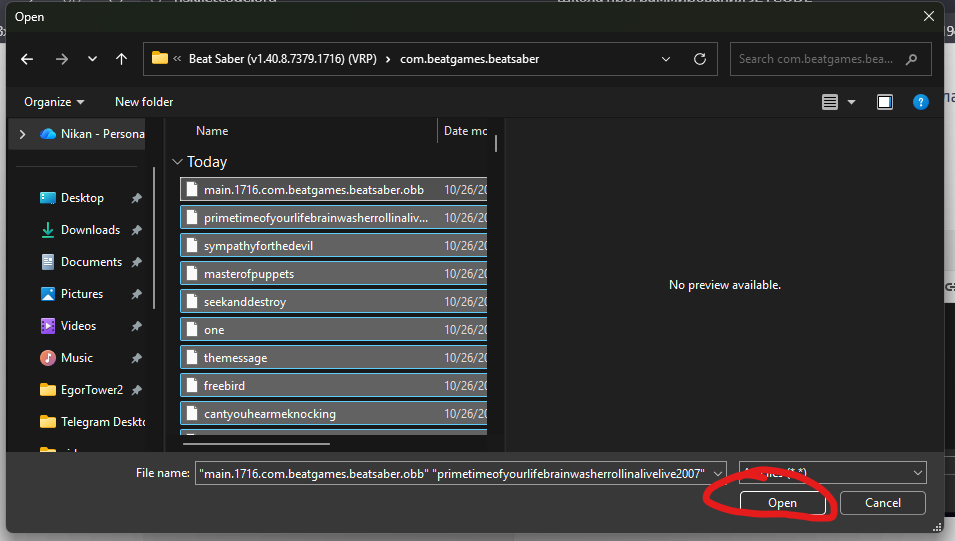
Task: Open the view options dropdown arrow
Action: coord(851,102)
